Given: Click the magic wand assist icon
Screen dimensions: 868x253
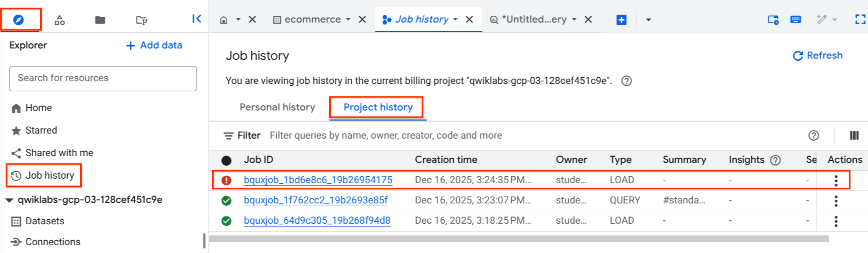Looking at the screenshot, I should click(823, 19).
